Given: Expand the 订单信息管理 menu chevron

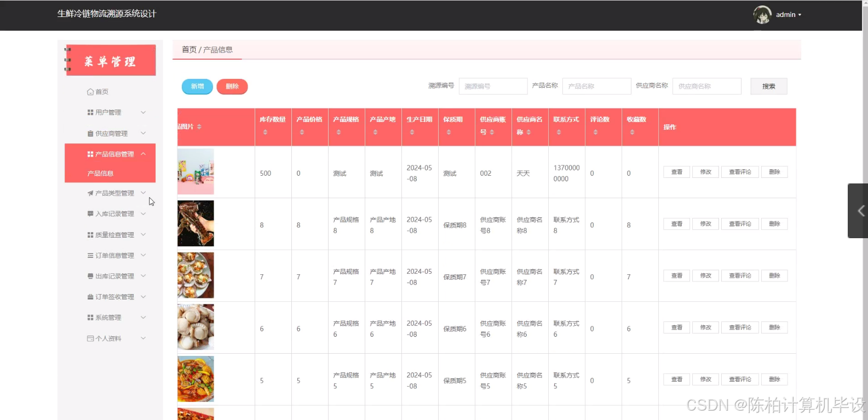Looking at the screenshot, I should (143, 255).
